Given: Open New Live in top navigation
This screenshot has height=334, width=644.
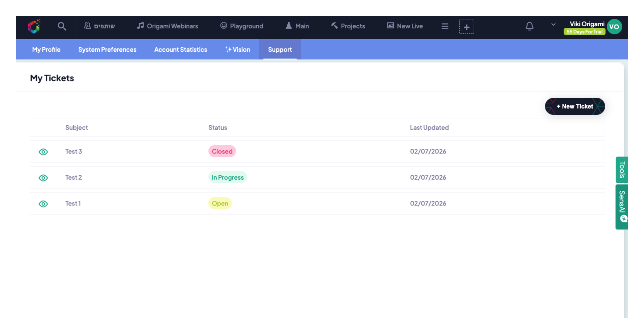Looking at the screenshot, I should pyautogui.click(x=405, y=26).
